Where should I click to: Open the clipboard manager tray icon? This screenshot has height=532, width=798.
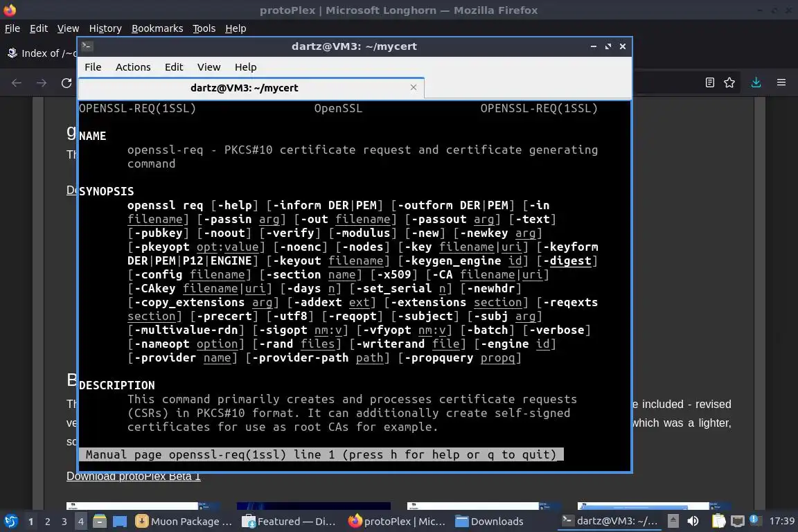click(x=718, y=521)
